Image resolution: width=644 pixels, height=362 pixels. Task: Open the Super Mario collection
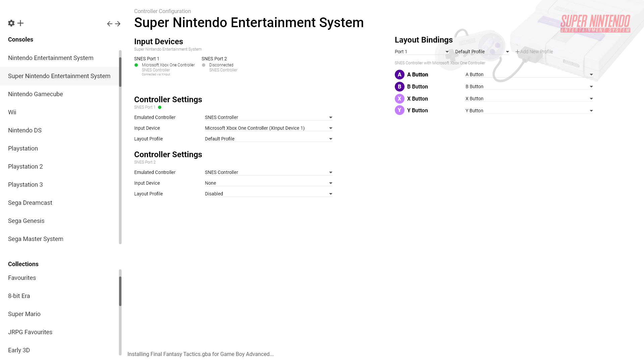(x=24, y=314)
